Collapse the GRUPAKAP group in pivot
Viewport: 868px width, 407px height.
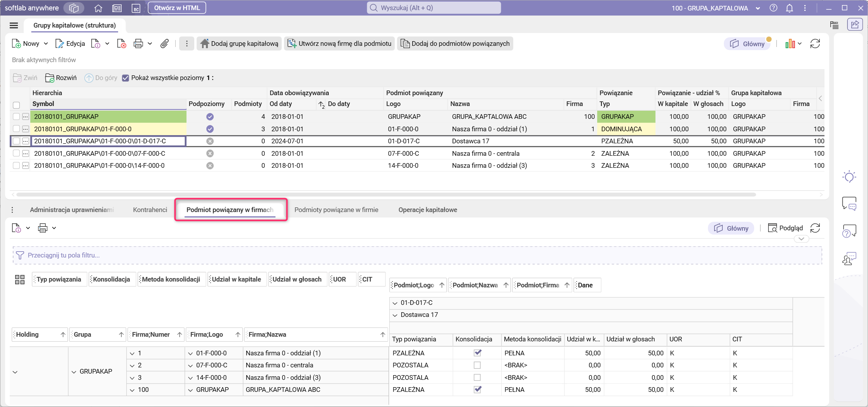74,372
